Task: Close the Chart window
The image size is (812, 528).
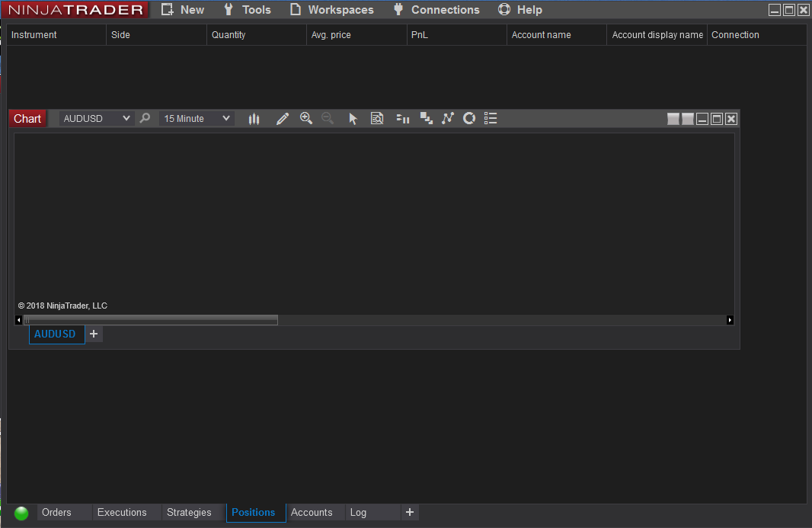Action: pos(731,119)
